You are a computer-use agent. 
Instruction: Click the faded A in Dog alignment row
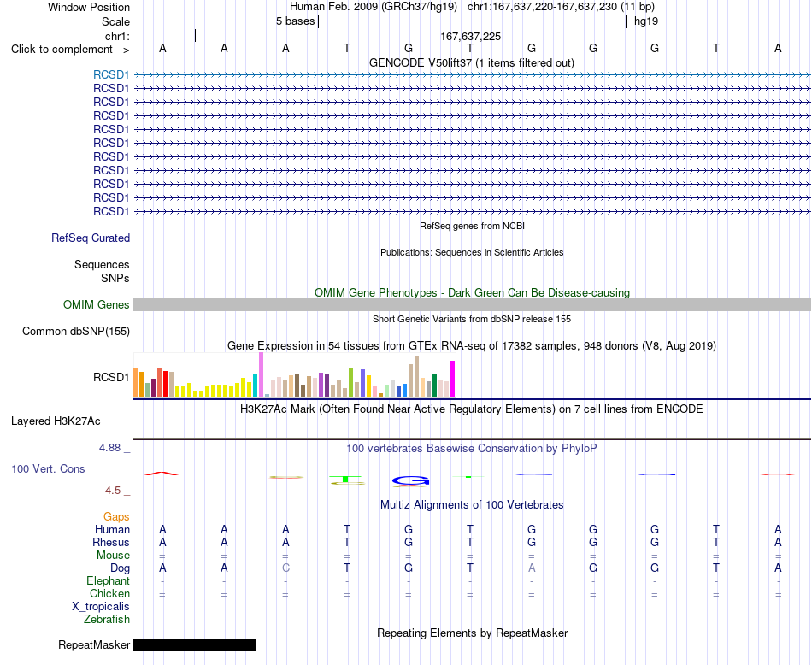[532, 568]
